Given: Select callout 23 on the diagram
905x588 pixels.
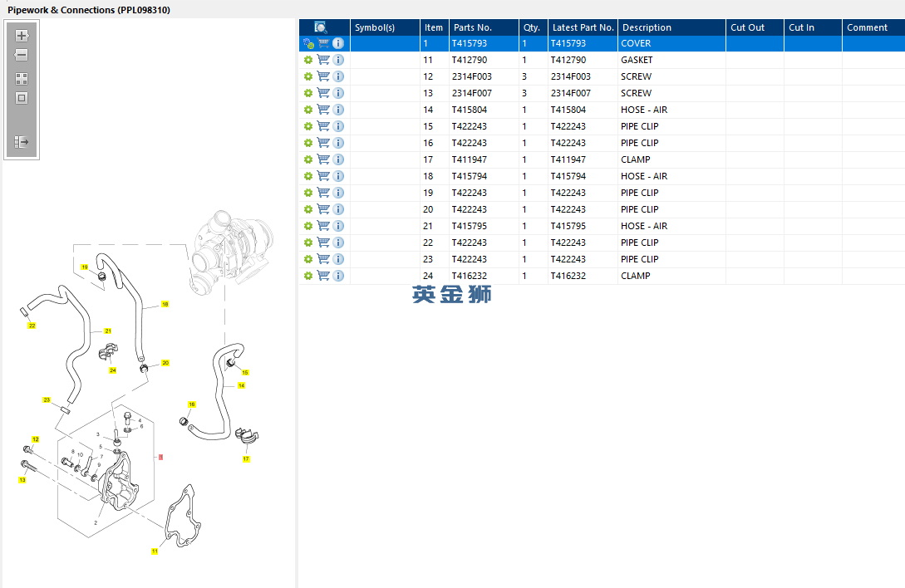Looking at the screenshot, I should pos(47,399).
